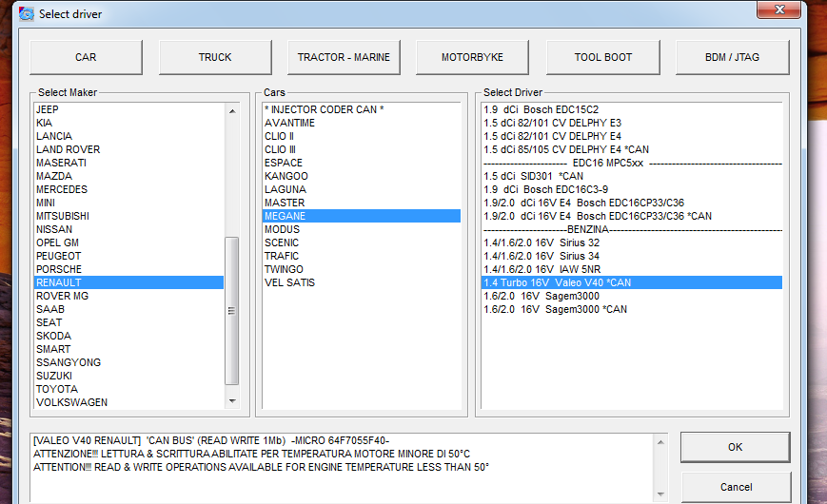The height and width of the screenshot is (504, 827).
Task: Open the TRACTOR - MARINE category
Action: (x=344, y=57)
